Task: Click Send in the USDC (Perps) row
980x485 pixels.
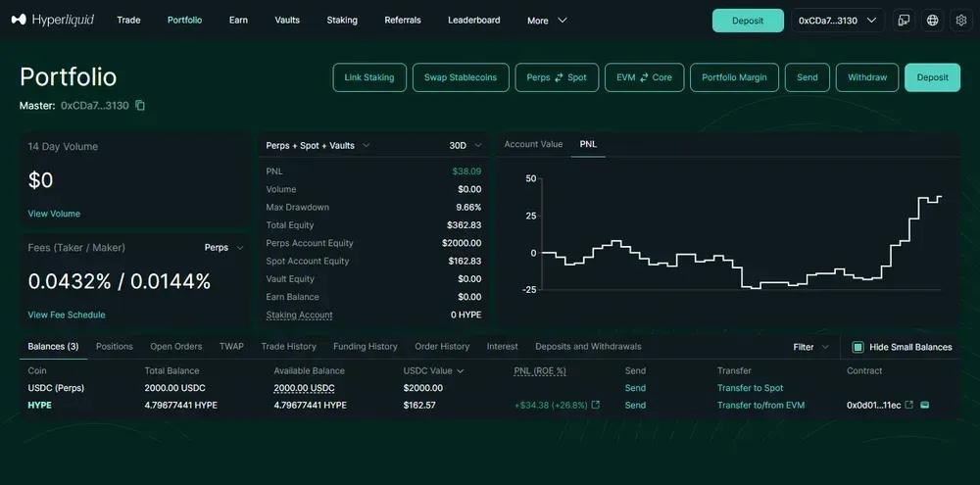Action: tap(635, 388)
